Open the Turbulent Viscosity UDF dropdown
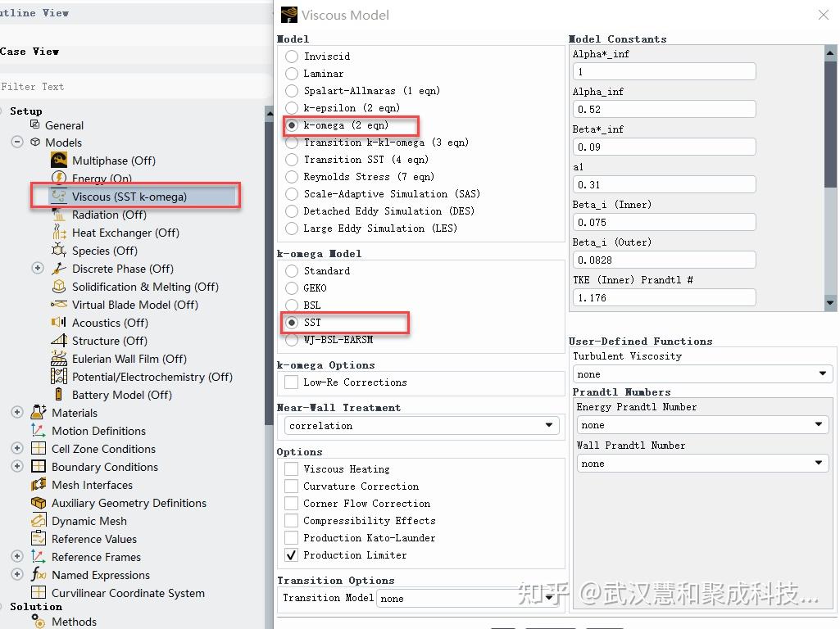 click(703, 373)
